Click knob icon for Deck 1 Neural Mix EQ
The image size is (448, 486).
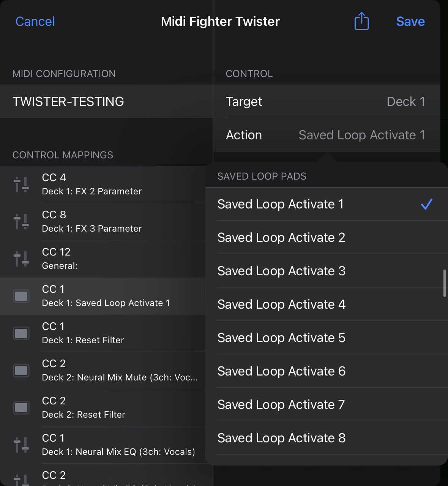(x=21, y=445)
